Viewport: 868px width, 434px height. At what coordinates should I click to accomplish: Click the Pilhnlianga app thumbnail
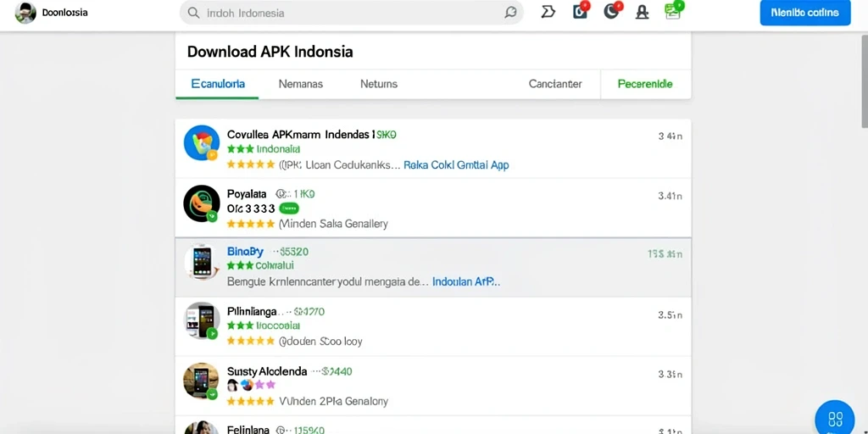[x=202, y=320]
